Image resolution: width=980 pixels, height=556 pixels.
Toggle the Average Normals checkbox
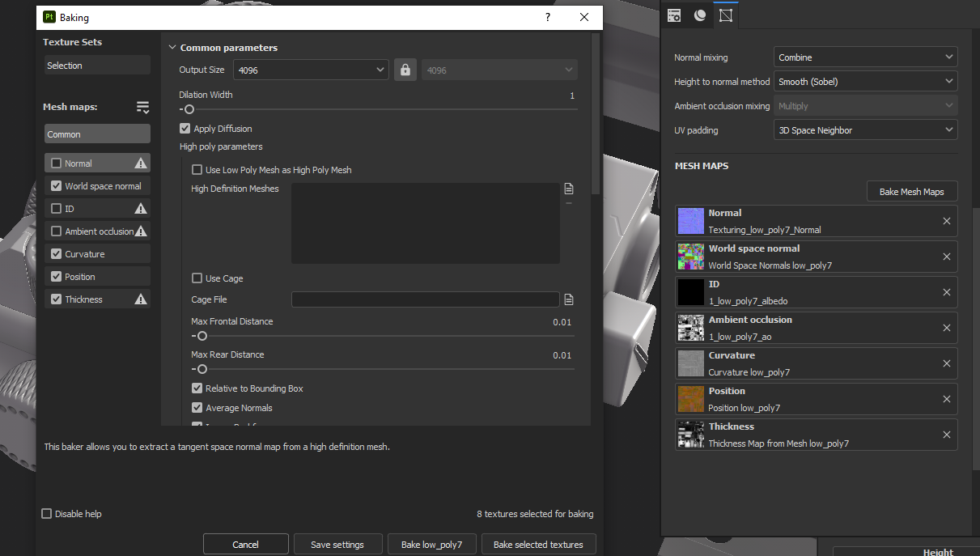pyautogui.click(x=197, y=408)
